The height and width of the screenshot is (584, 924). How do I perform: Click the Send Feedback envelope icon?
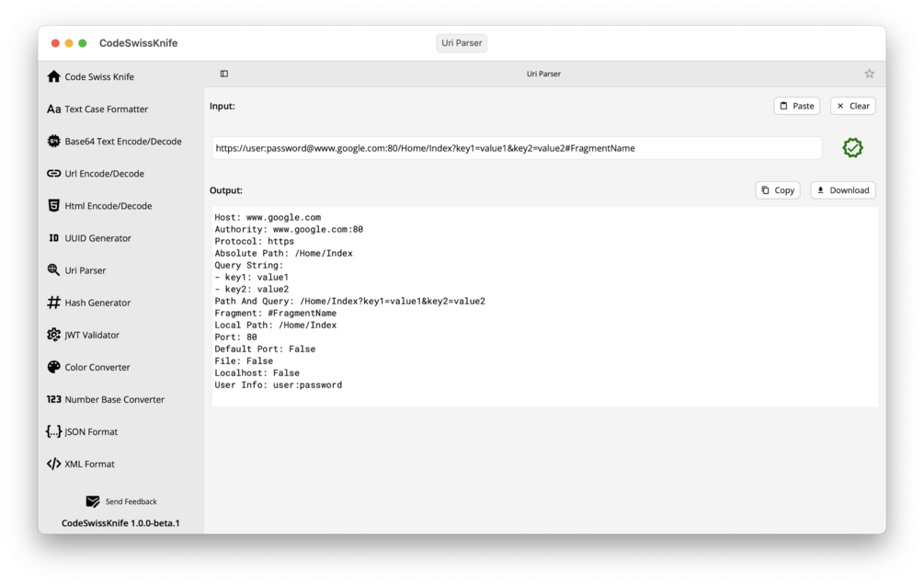(93, 501)
